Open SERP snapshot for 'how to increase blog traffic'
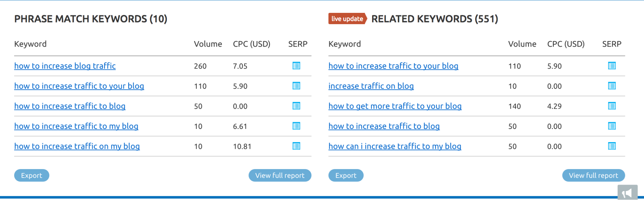Screen dimensions: 644x200 (x=296, y=66)
